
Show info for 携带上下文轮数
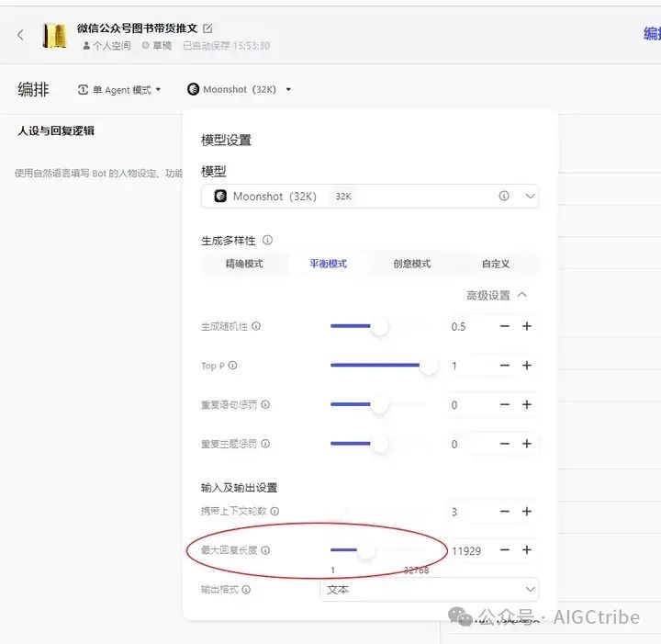274,511
